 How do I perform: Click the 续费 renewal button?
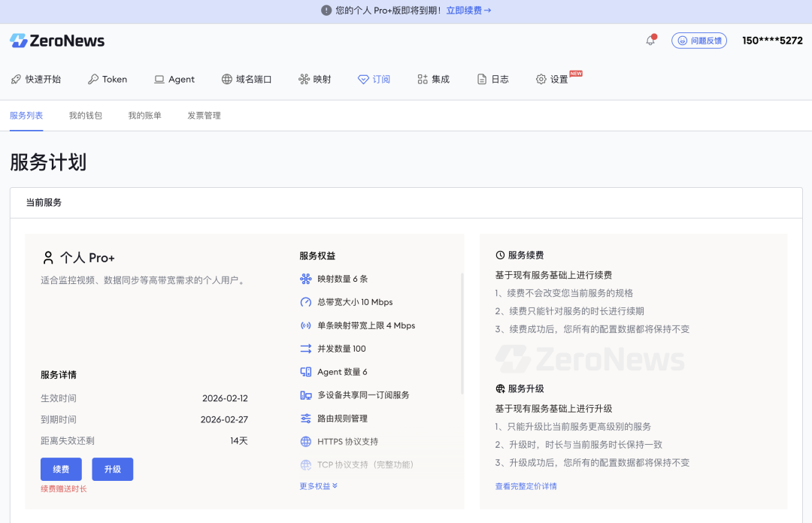(61, 468)
